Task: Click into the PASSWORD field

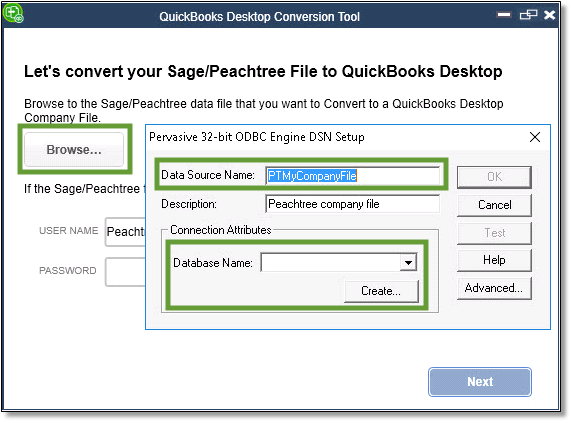Action: point(125,272)
